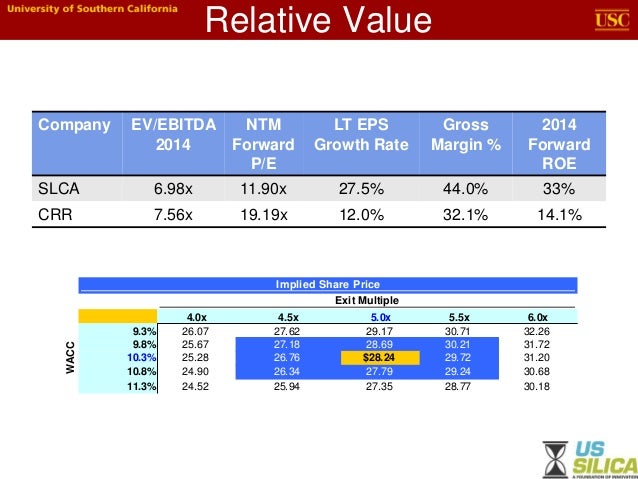Screen dimensions: 638x479
Task: Click SLCA's forward ROE 33%
Action: pyautogui.click(x=559, y=188)
